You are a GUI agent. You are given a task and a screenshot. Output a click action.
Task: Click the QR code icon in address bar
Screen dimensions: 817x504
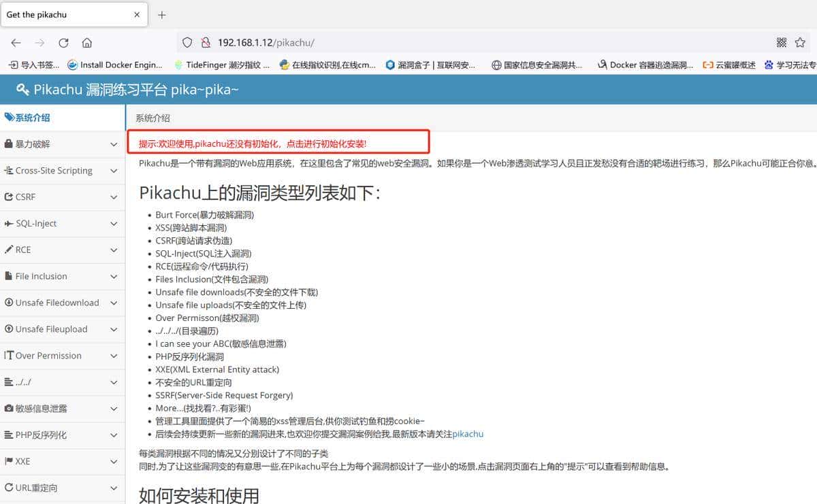tap(780, 41)
